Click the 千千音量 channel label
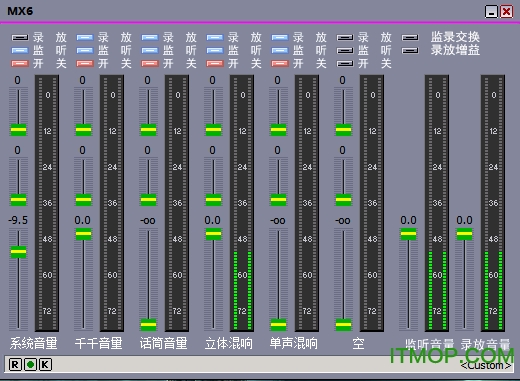520x381 pixels. tap(99, 343)
